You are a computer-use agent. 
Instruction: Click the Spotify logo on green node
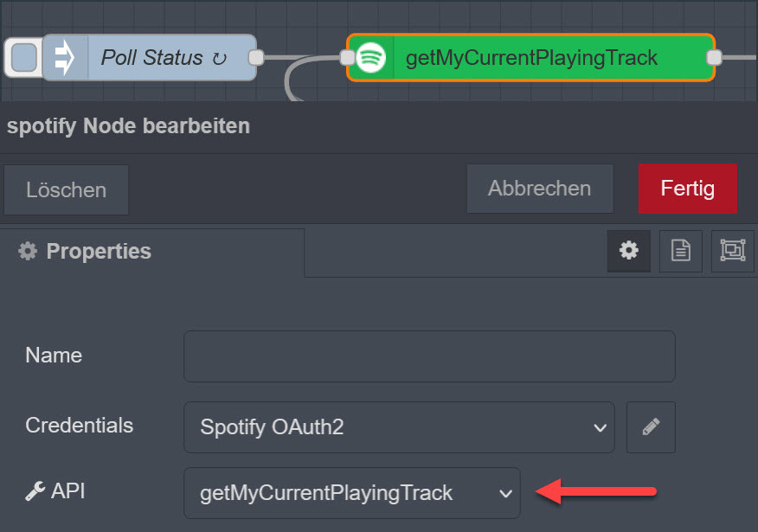[371, 57]
